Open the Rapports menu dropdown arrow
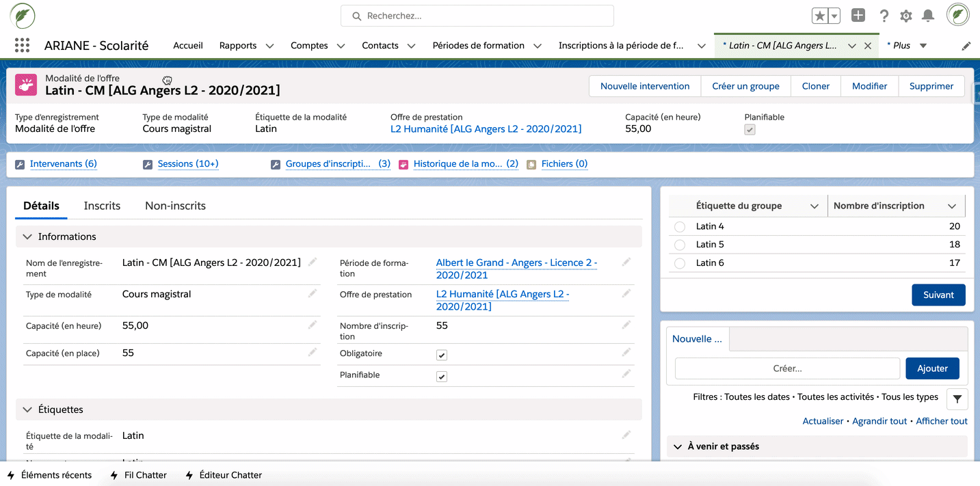Viewport: 980px width, 486px height. tap(269, 46)
